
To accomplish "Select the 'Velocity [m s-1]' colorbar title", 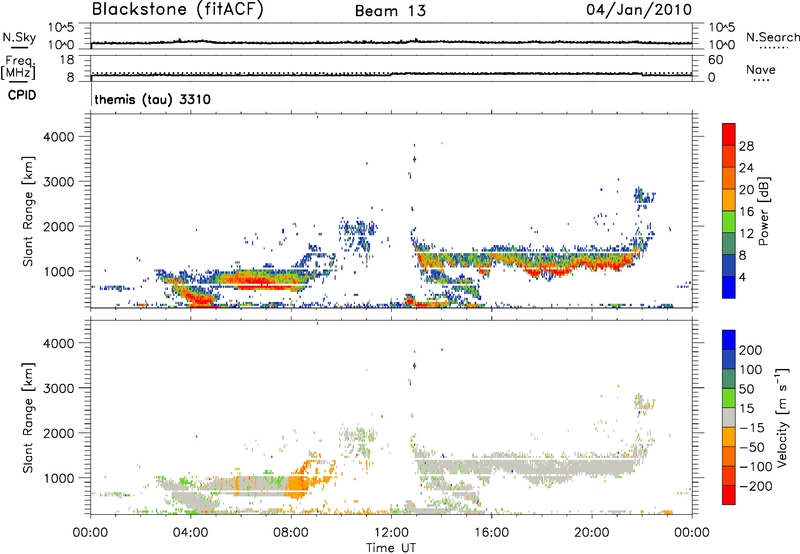I will 782,417.
